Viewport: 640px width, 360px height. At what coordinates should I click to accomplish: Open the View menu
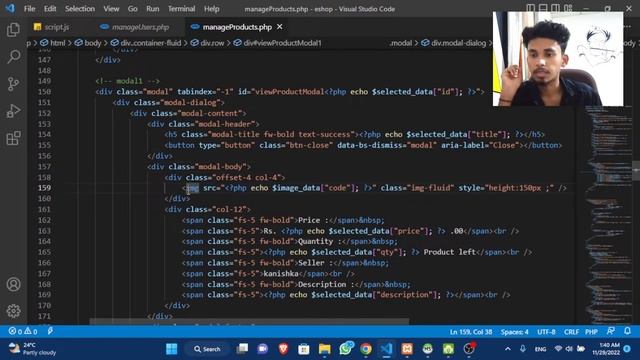(x=111, y=9)
